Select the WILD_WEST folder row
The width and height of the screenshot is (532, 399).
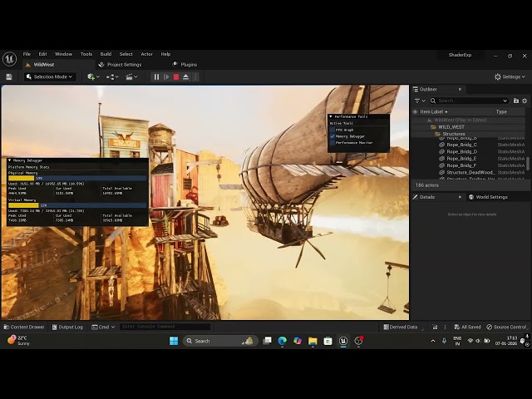tap(469, 127)
